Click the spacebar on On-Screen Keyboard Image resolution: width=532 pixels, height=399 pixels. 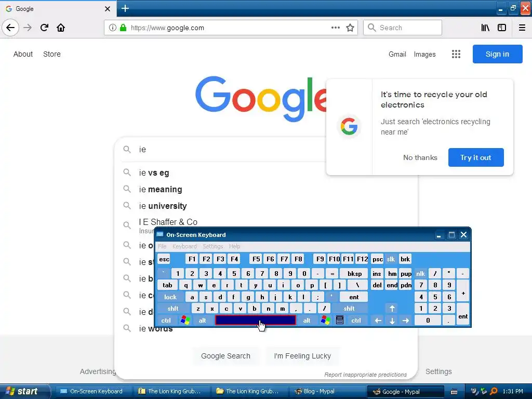point(256,320)
